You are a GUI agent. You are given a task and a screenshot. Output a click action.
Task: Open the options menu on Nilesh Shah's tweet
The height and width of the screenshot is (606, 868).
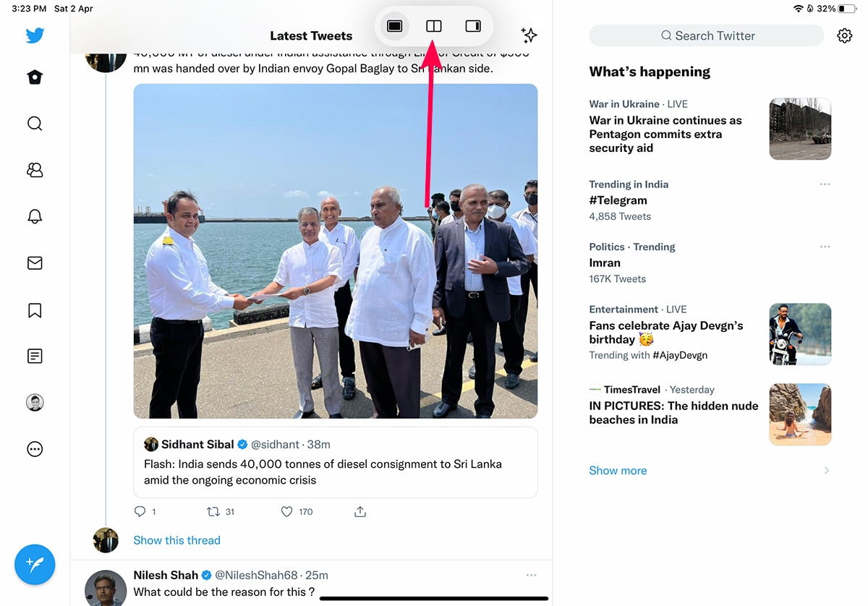(x=531, y=575)
